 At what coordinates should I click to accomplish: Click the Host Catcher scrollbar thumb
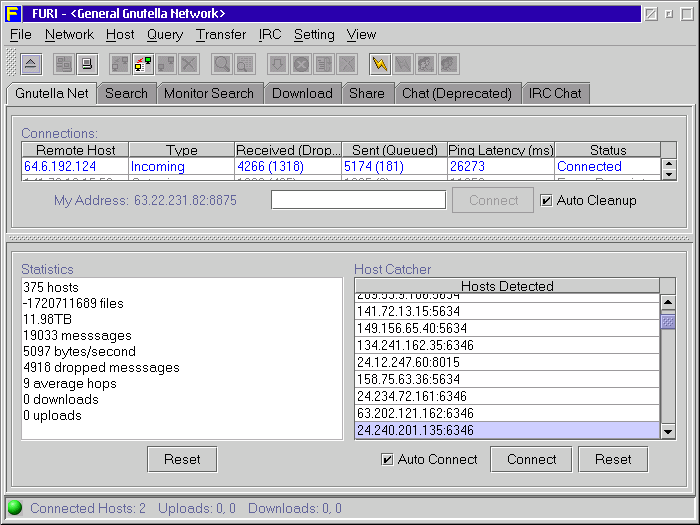668,321
